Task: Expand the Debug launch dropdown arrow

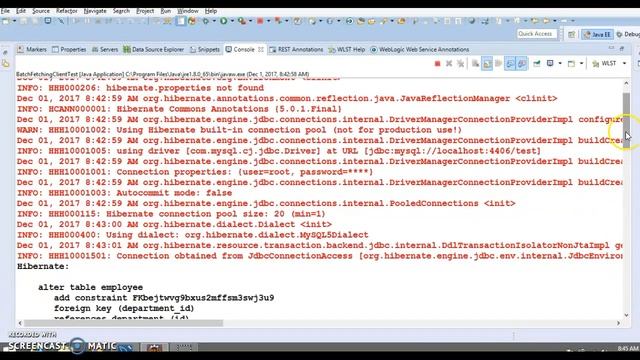Action: (214, 21)
